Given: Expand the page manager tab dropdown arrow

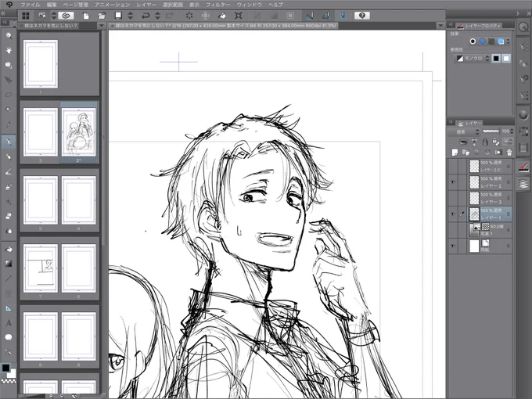Looking at the screenshot, I should (101, 26).
